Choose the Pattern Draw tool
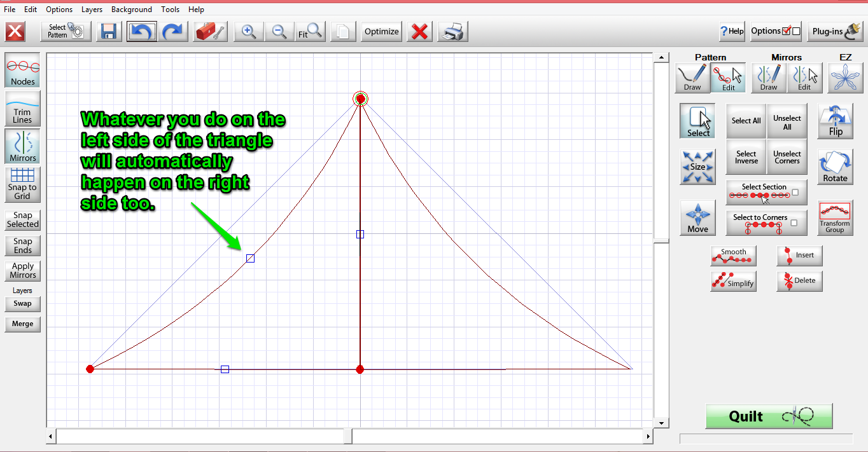The image size is (868, 452). point(692,78)
